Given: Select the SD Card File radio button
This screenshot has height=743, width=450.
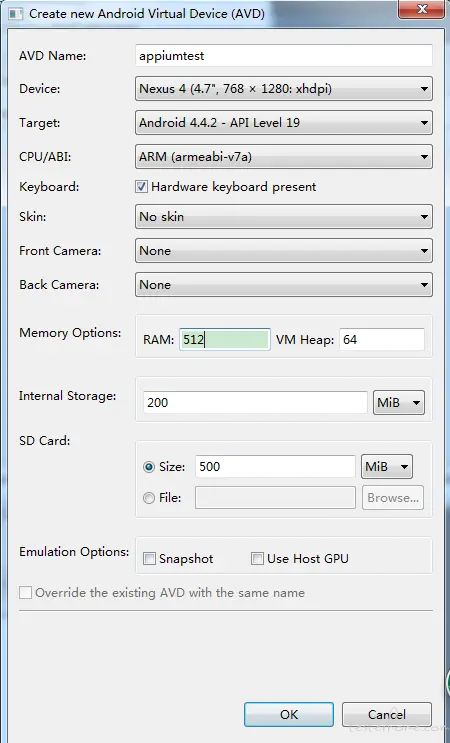Looking at the screenshot, I should (x=149, y=498).
